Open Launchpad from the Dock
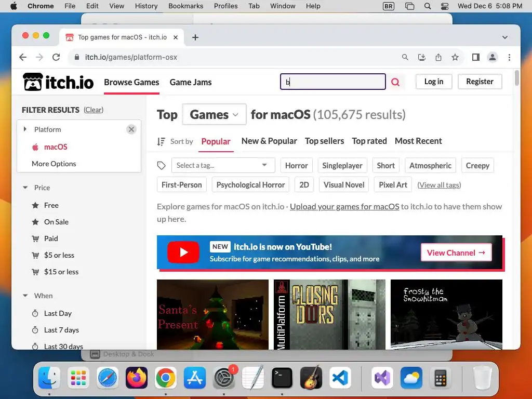 click(x=78, y=378)
